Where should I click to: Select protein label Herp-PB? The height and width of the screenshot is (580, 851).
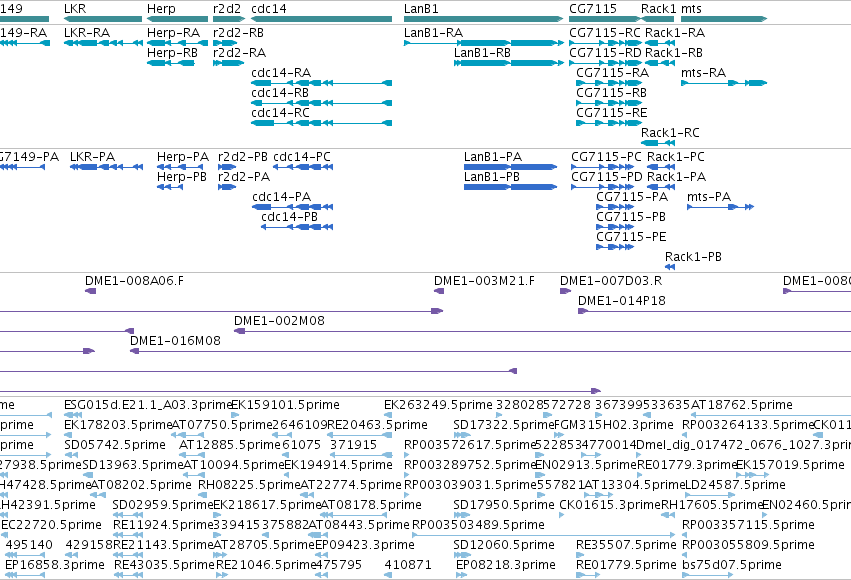point(182,177)
